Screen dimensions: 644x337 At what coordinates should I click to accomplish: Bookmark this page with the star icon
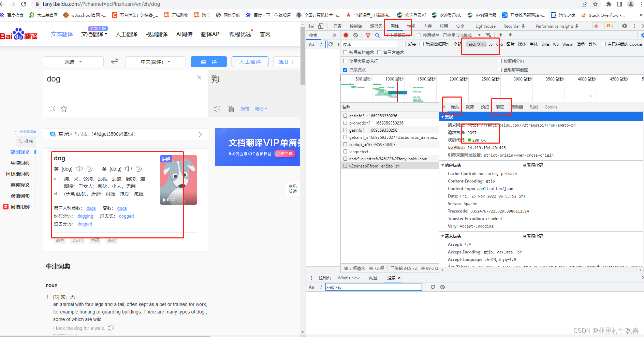tap(595, 4)
